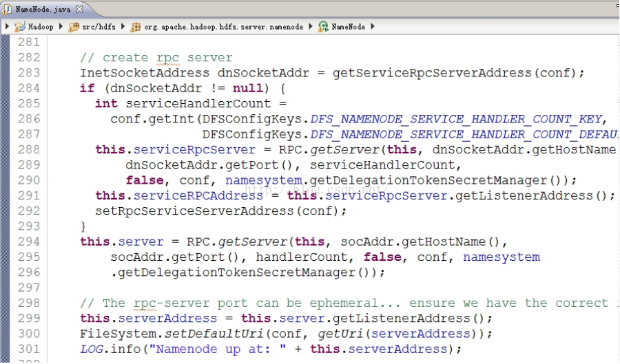This screenshot has width=620, height=364.
Task: Click 'LOG' on line 301
Action: 91,349
